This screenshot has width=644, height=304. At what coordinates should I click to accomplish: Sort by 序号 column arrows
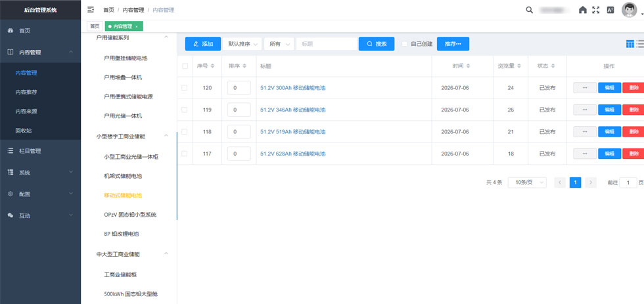pos(212,66)
